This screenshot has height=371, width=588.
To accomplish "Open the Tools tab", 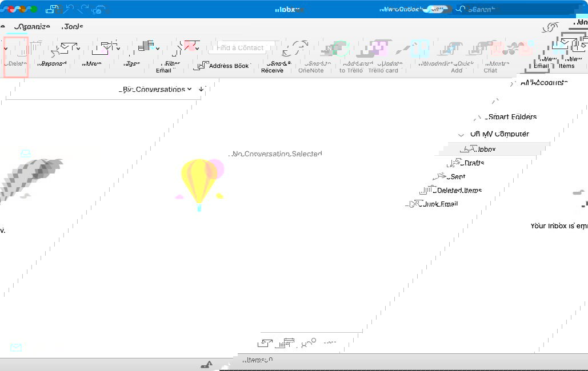I will (x=73, y=27).
